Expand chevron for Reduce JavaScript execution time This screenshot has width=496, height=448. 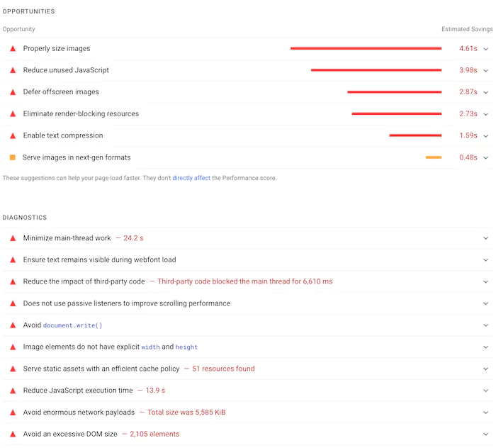[486, 391]
